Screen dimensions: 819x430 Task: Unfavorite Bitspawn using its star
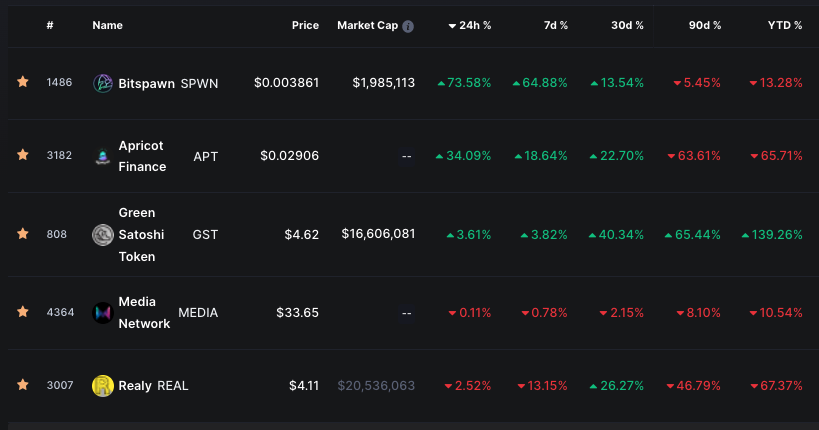tap(22, 83)
